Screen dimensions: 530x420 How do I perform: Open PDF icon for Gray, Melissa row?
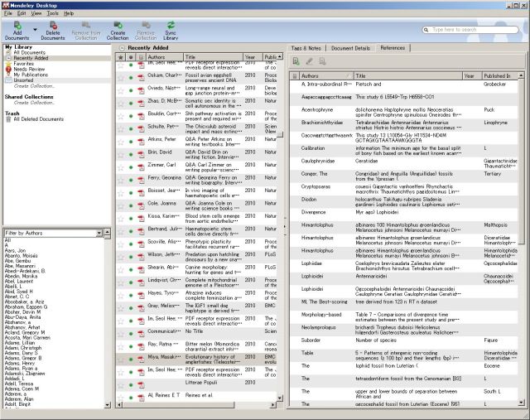point(141,308)
